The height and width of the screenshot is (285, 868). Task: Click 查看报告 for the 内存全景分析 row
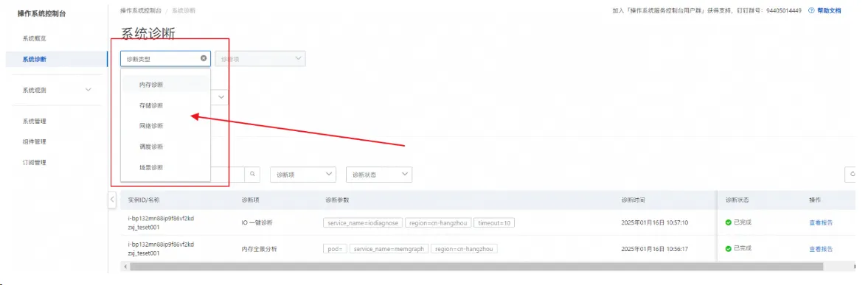click(x=821, y=249)
